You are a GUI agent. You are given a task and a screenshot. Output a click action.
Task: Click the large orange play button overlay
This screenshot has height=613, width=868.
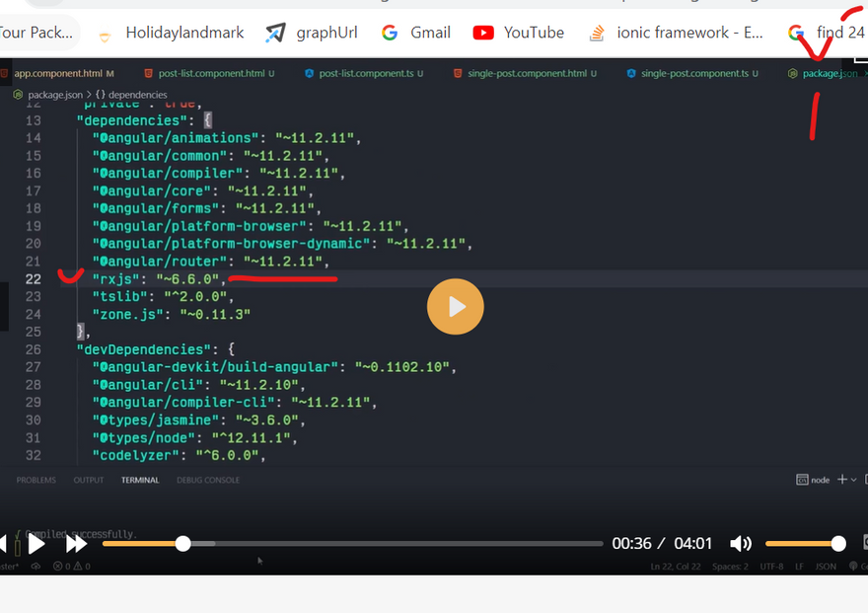click(x=455, y=306)
